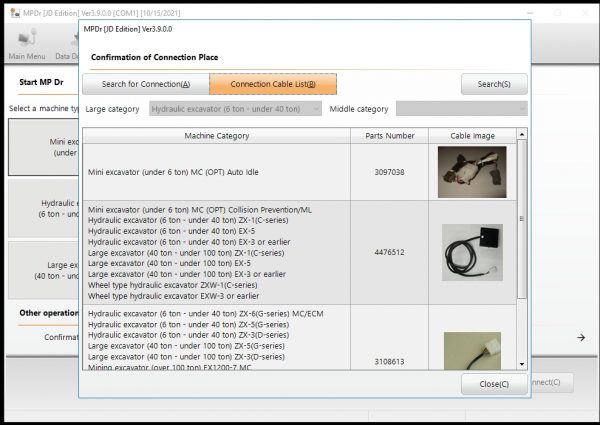The width and height of the screenshot is (600, 425).
Task: Open the Large category dropdown
Action: coord(235,109)
